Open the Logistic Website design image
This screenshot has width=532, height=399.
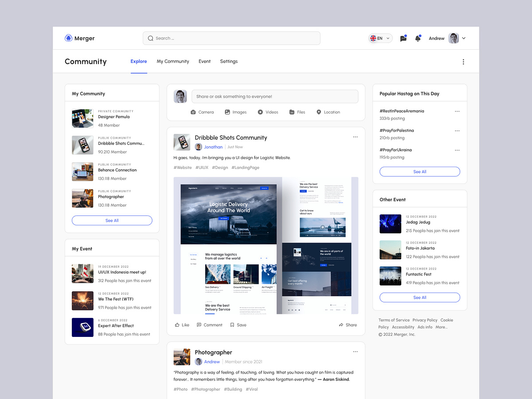click(x=266, y=246)
